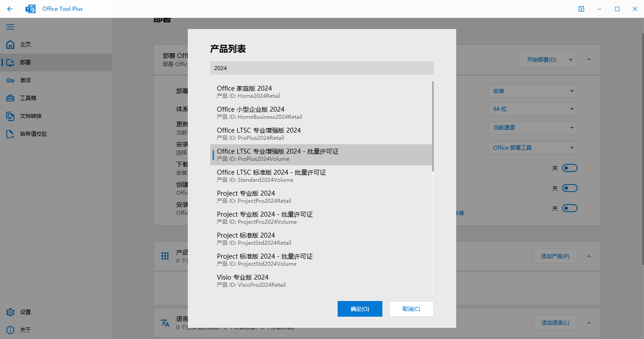Click the cancel (取消) button
The width and height of the screenshot is (644, 339).
point(411,309)
